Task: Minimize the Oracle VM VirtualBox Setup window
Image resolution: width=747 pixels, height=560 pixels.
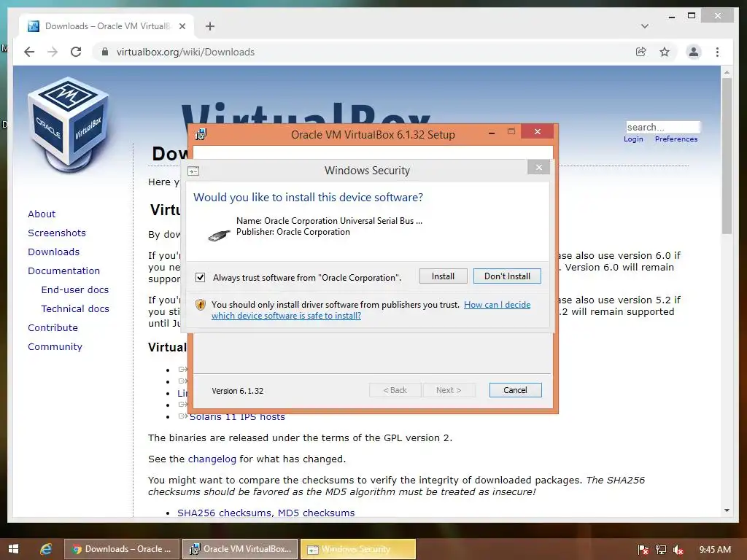Action: click(x=492, y=133)
